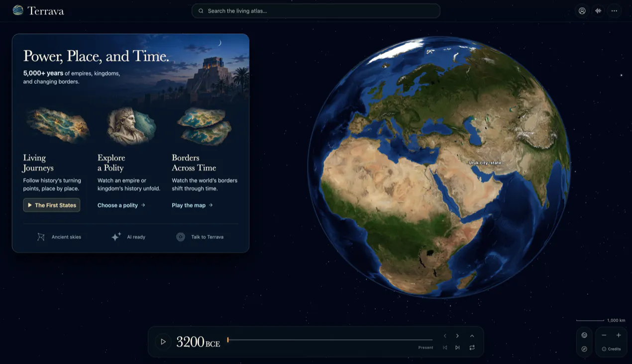Select the AI ready label

[x=136, y=237]
